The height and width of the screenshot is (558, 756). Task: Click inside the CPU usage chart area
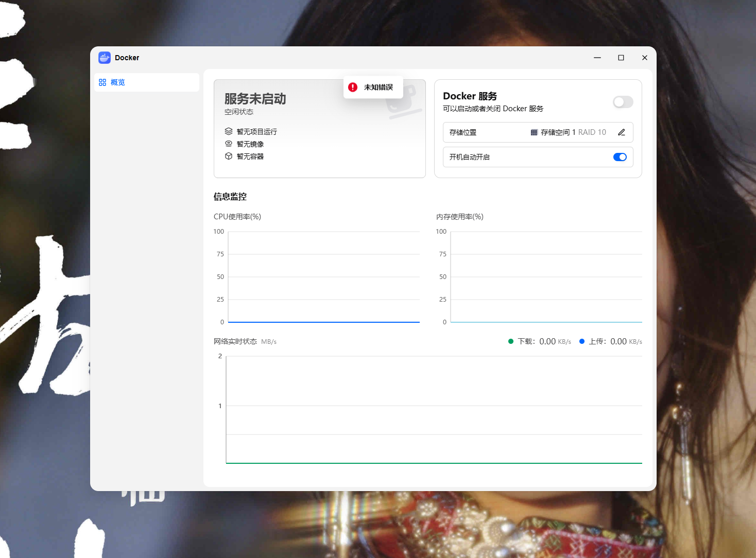pos(324,277)
